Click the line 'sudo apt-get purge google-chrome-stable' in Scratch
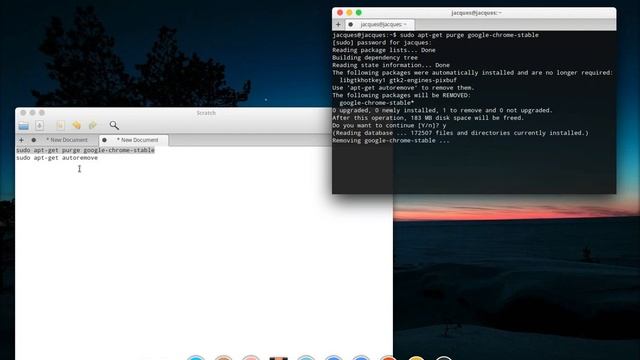Screen dimensions: 640x360 (x=85, y=150)
